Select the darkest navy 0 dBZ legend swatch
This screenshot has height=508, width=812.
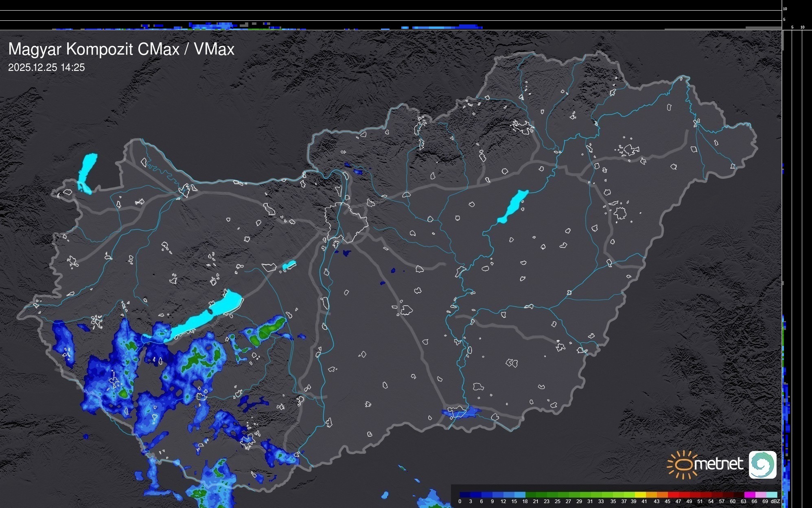pyautogui.click(x=465, y=495)
